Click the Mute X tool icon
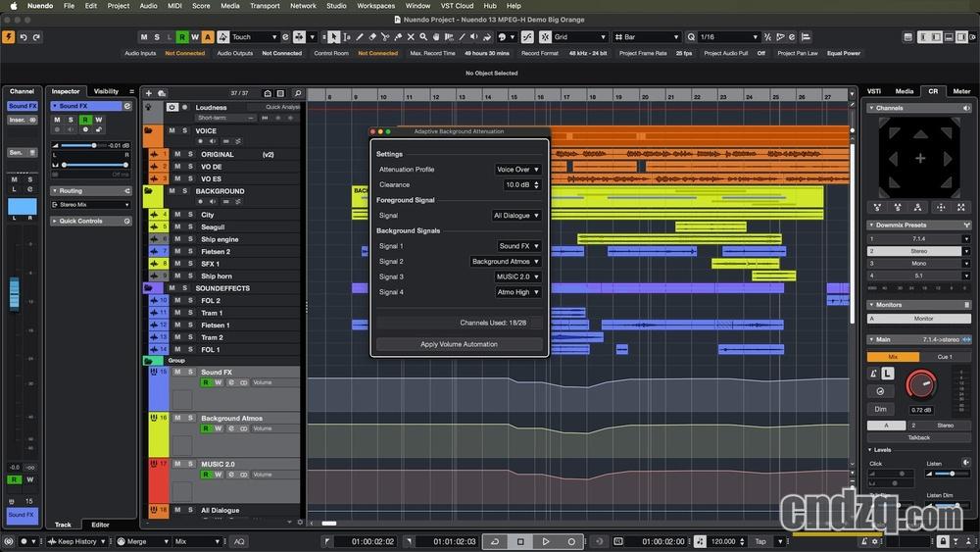 pos(411,37)
